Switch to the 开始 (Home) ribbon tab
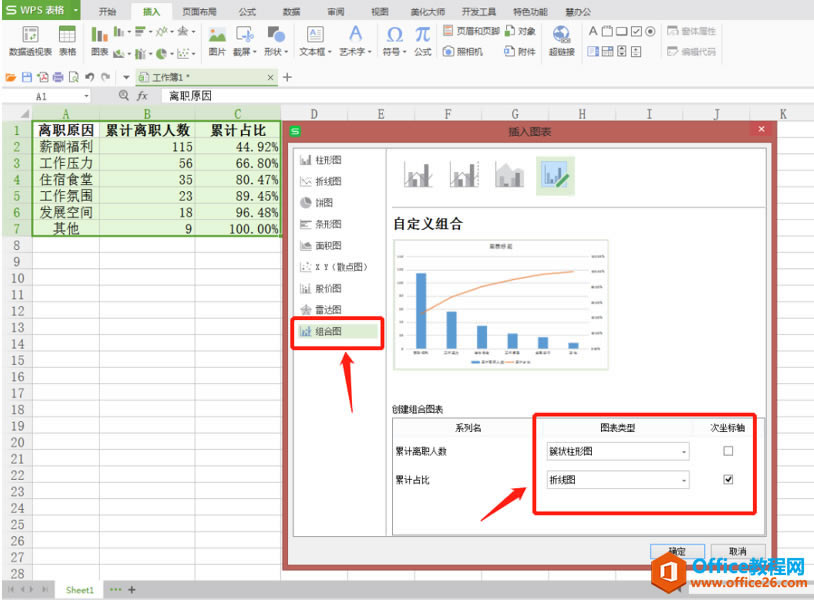 (x=107, y=11)
